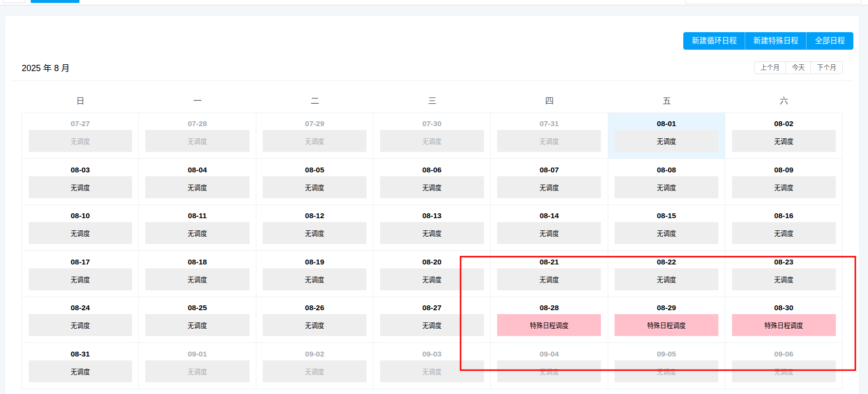Click the 08-24 date label
This screenshot has height=394, width=868.
click(x=80, y=308)
